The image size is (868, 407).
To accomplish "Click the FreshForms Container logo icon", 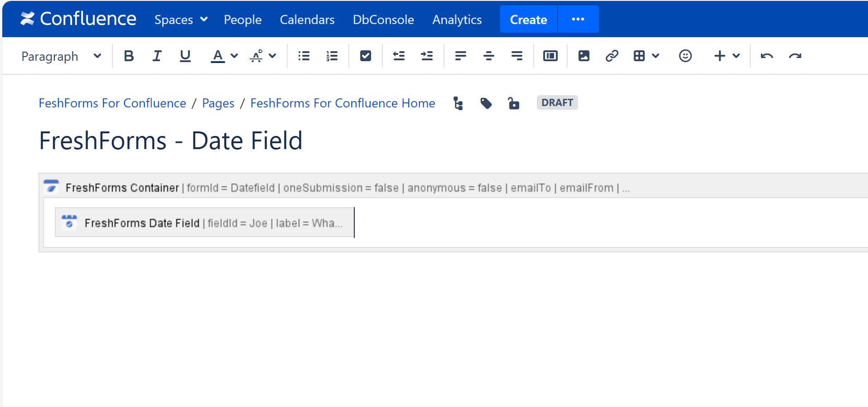I will point(51,186).
